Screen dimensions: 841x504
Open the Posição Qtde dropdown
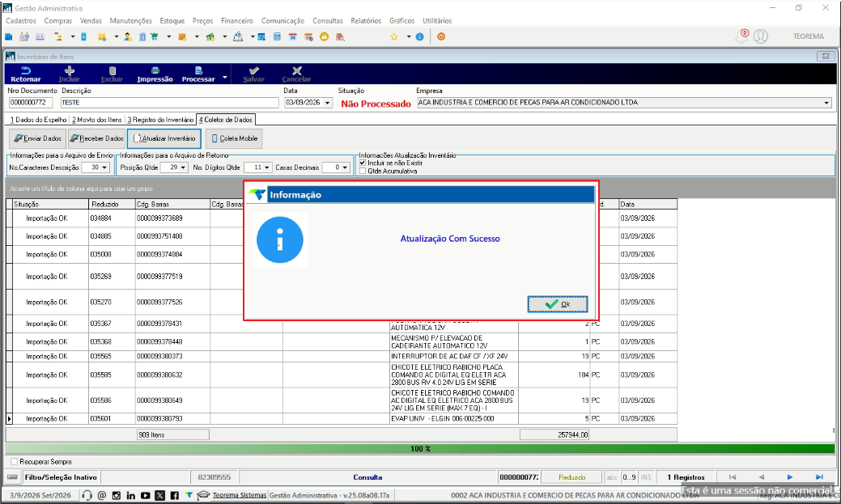(x=183, y=167)
